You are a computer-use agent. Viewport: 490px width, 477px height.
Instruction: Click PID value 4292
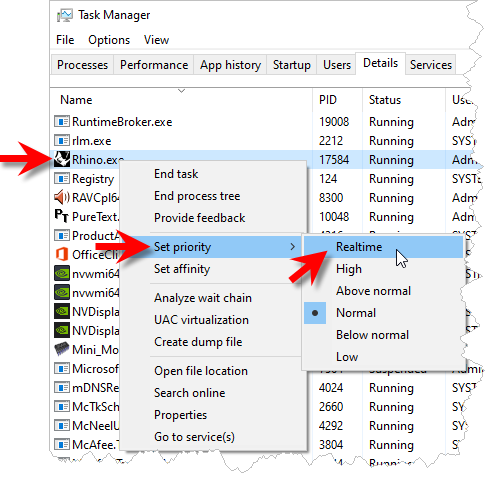331,426
